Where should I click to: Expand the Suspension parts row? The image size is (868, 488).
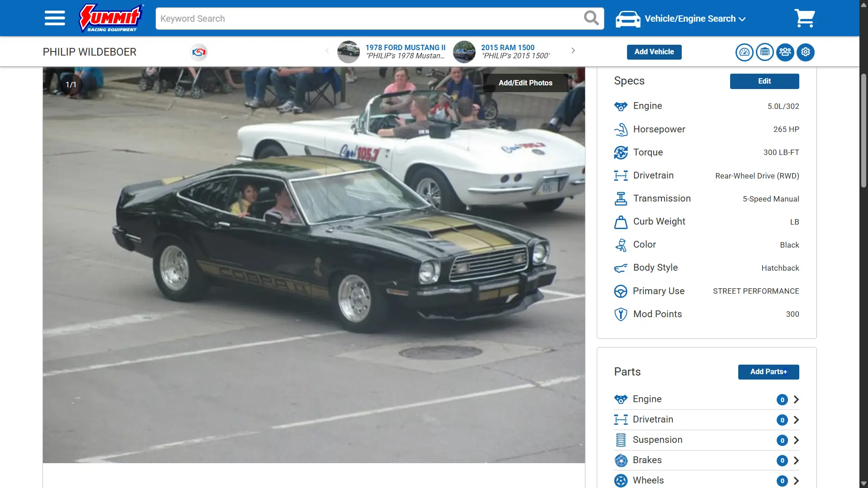(707, 440)
